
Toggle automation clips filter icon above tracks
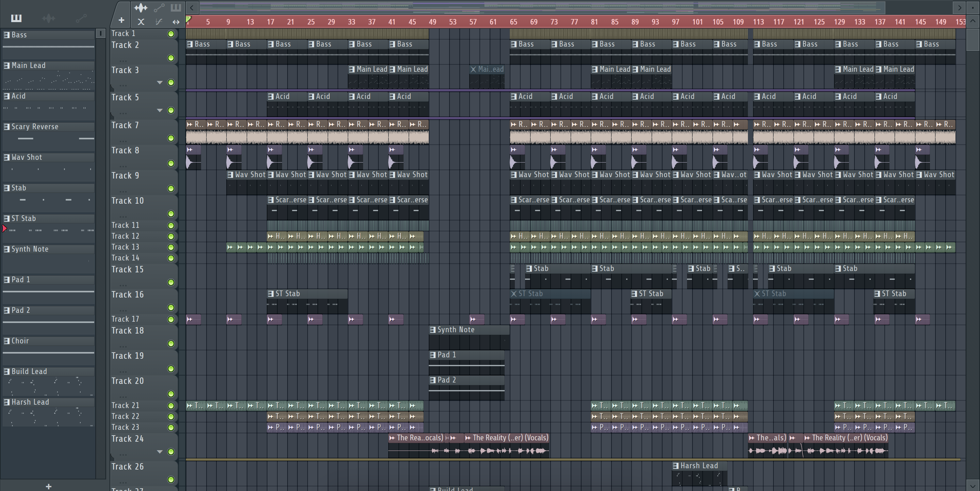(x=159, y=7)
